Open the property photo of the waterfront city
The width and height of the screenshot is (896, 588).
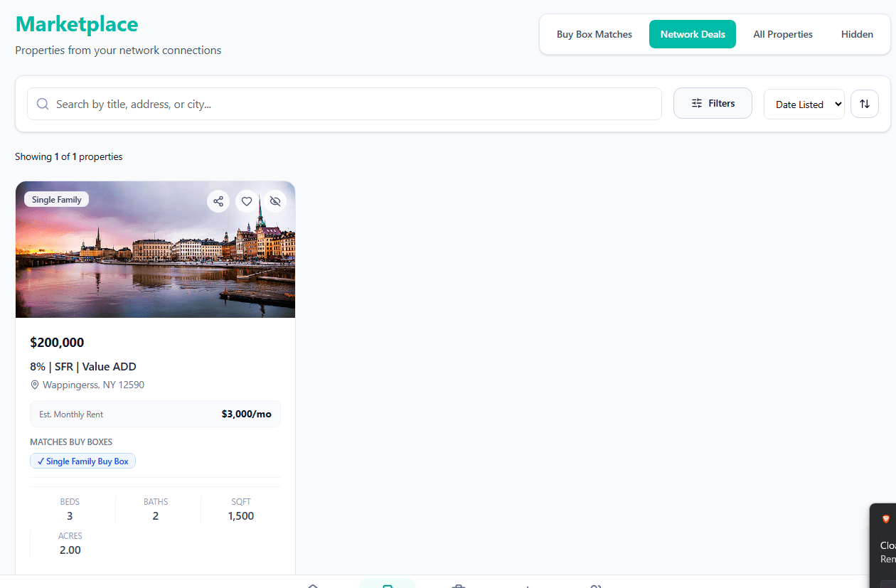click(155, 250)
